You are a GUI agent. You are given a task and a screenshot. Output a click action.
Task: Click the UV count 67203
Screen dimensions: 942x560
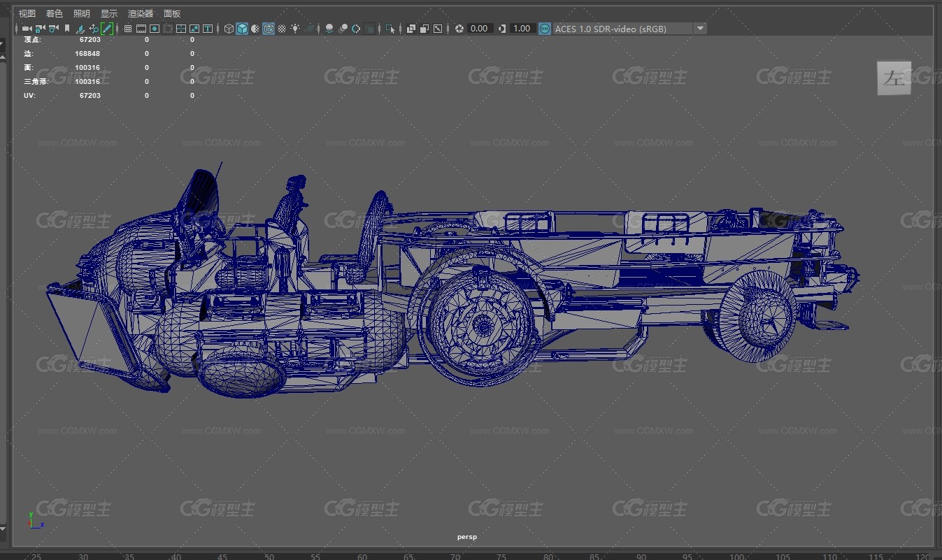(90, 96)
